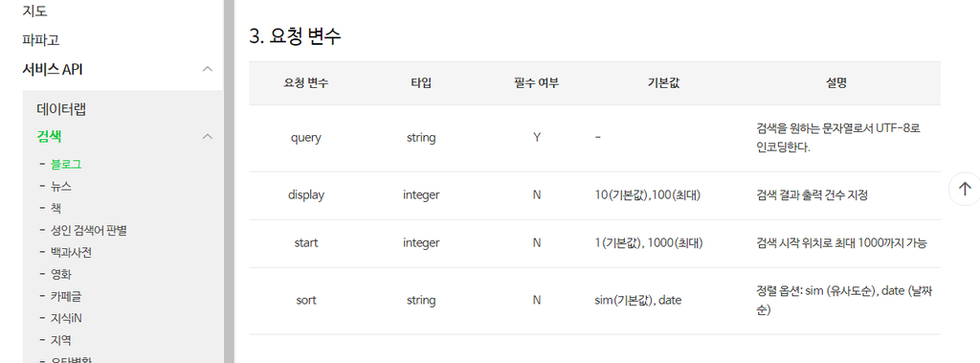Screen dimensions: 980x363
Task: Click the scroll-to-top arrow button
Action: coord(965,189)
